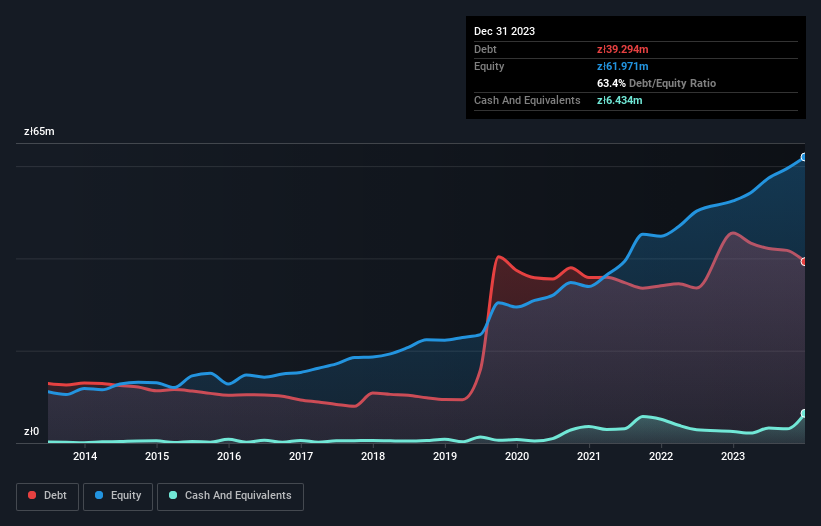Click the zł65m y-axis label
821x526 pixels.
tap(39, 131)
